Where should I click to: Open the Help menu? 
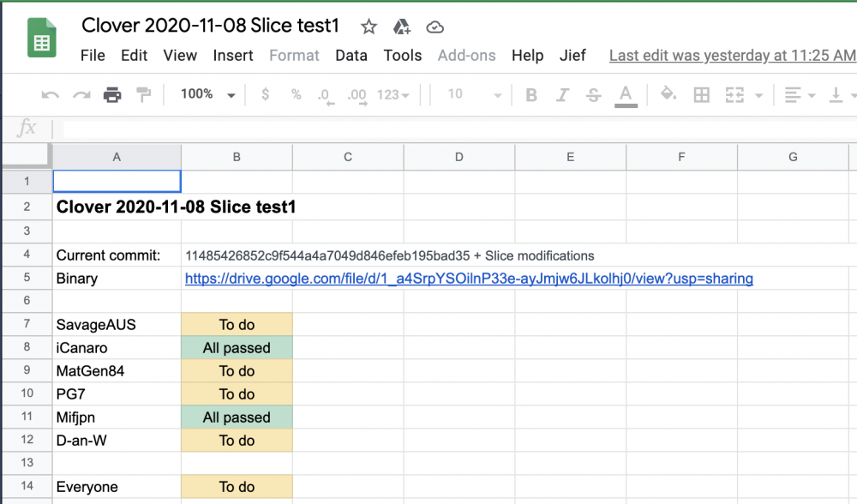[527, 55]
